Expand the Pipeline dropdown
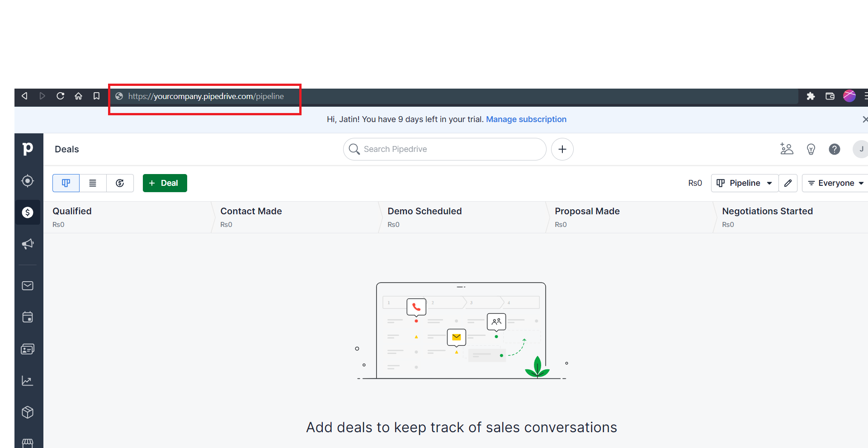868x448 pixels. point(744,183)
